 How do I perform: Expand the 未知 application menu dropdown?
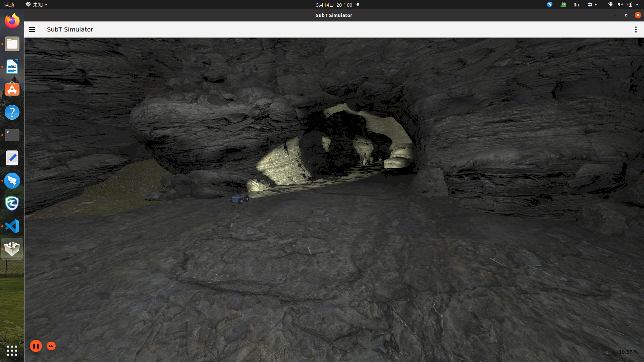coord(37,5)
